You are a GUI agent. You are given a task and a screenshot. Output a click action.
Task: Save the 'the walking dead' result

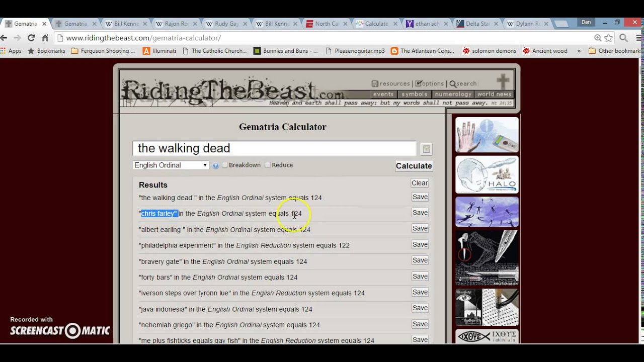[x=420, y=197]
